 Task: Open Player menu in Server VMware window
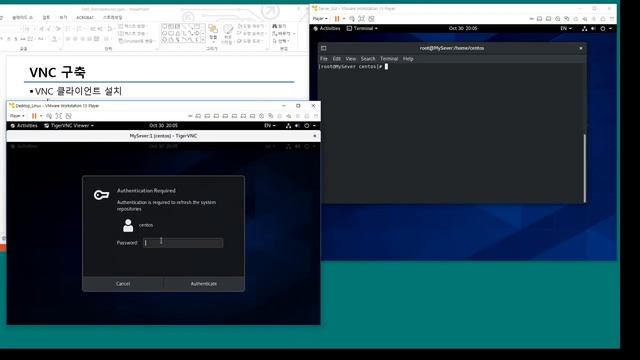pyautogui.click(x=320, y=19)
